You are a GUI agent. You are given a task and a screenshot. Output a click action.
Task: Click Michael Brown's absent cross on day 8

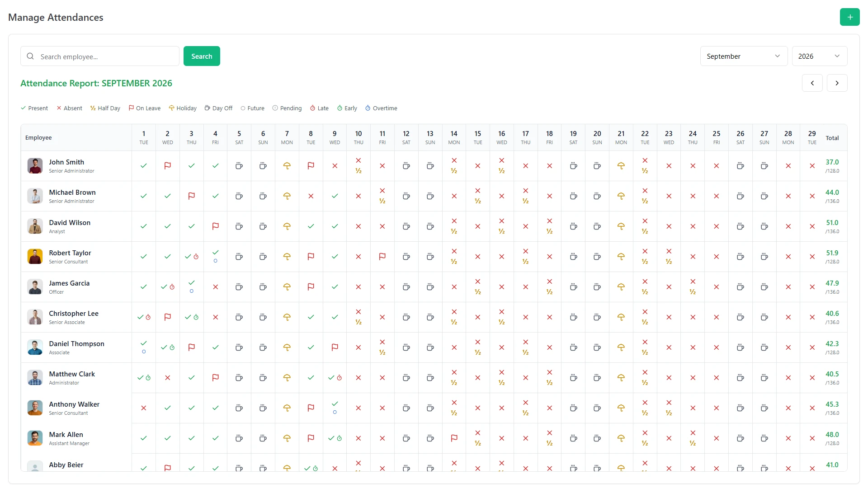tap(311, 196)
